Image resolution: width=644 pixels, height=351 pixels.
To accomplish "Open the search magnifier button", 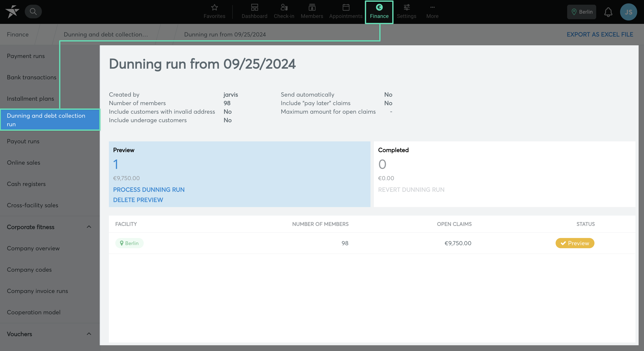I will 33,12.
